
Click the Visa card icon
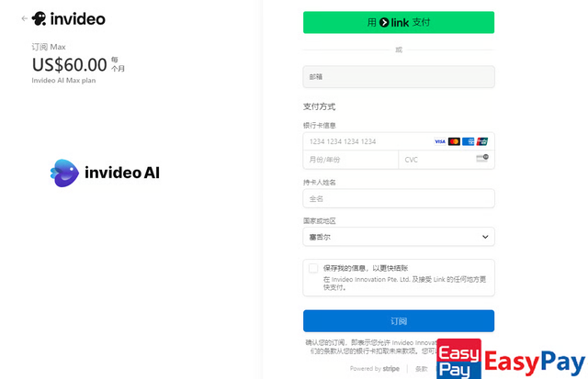click(440, 141)
